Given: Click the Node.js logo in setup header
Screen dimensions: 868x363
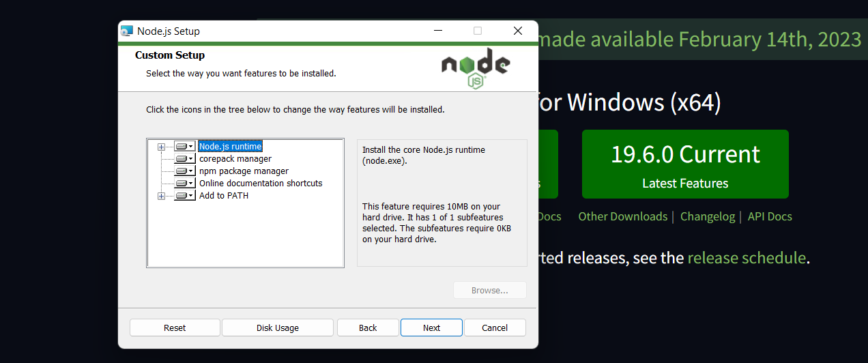Looking at the screenshot, I should (476, 68).
